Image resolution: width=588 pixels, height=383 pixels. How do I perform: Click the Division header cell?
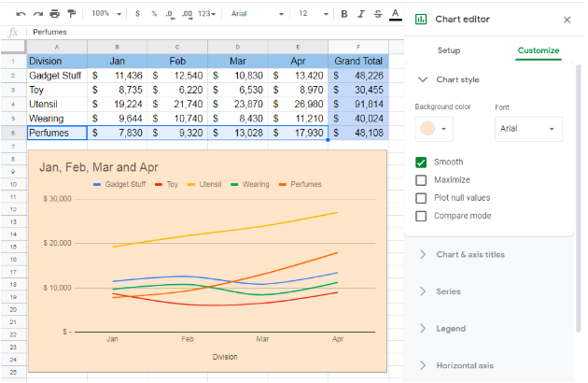click(x=57, y=62)
